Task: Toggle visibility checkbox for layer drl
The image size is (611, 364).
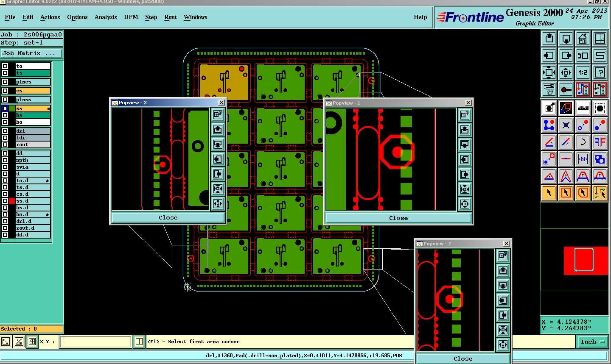Action: pos(5,131)
